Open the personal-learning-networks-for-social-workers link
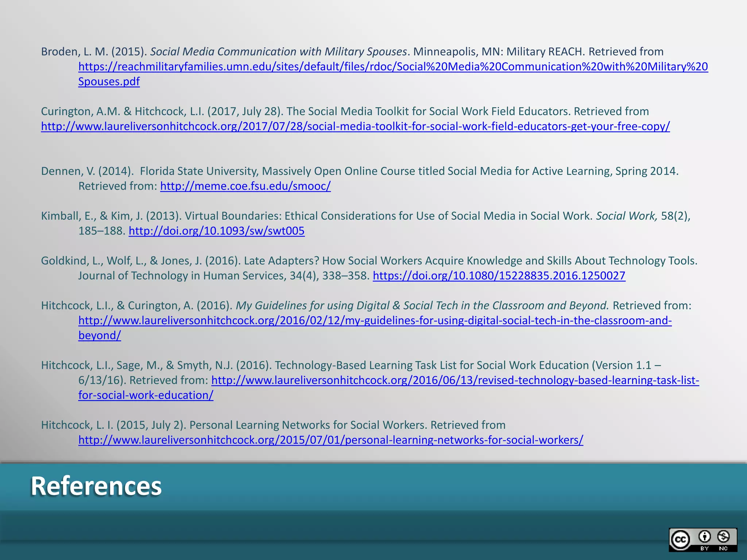This screenshot has height=560, width=747. coord(330,440)
